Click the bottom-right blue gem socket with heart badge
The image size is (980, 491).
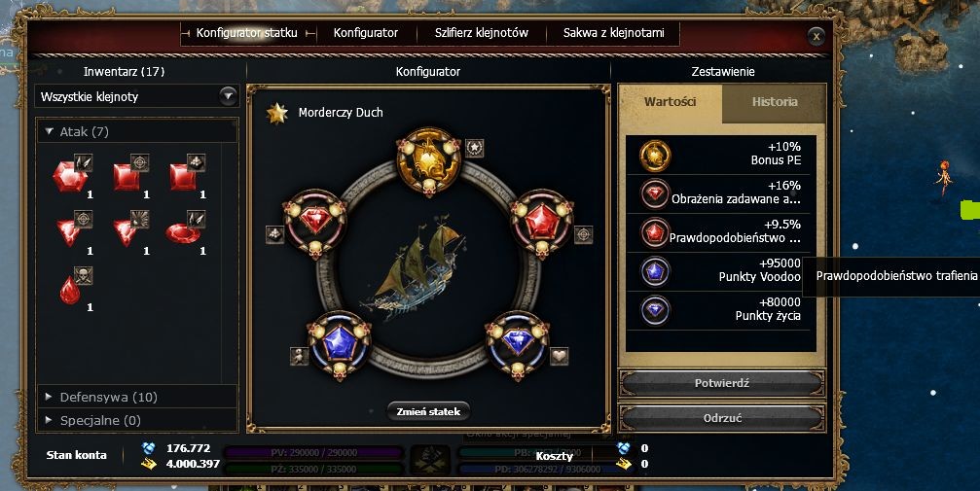tap(518, 344)
